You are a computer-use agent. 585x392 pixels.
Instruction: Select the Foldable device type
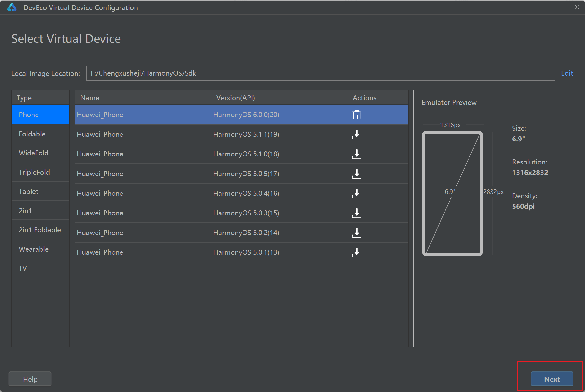(32, 134)
